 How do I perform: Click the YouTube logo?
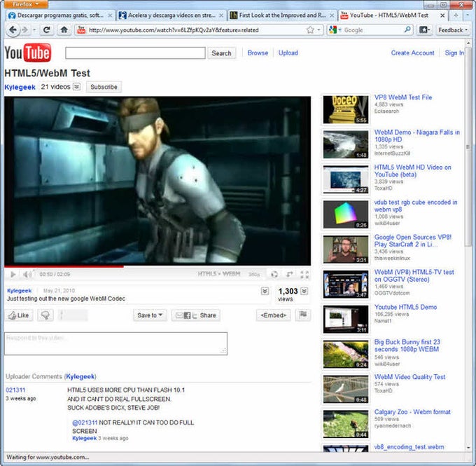[x=28, y=53]
